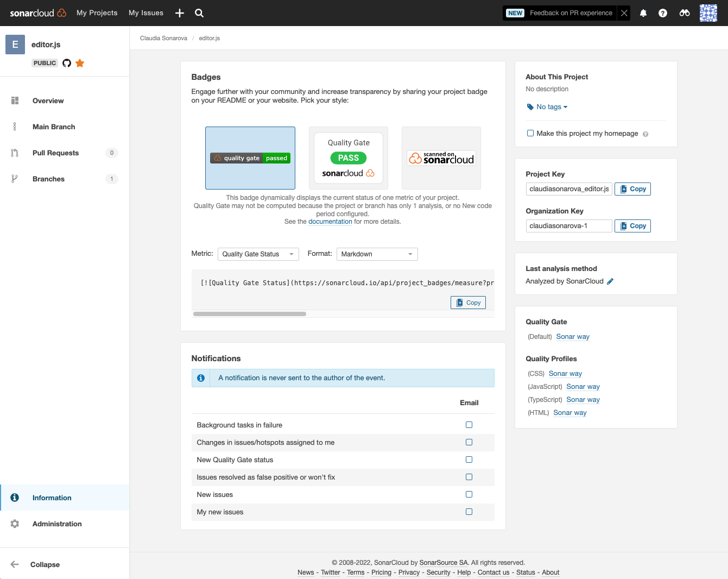Click the Organization Key input field

(569, 226)
